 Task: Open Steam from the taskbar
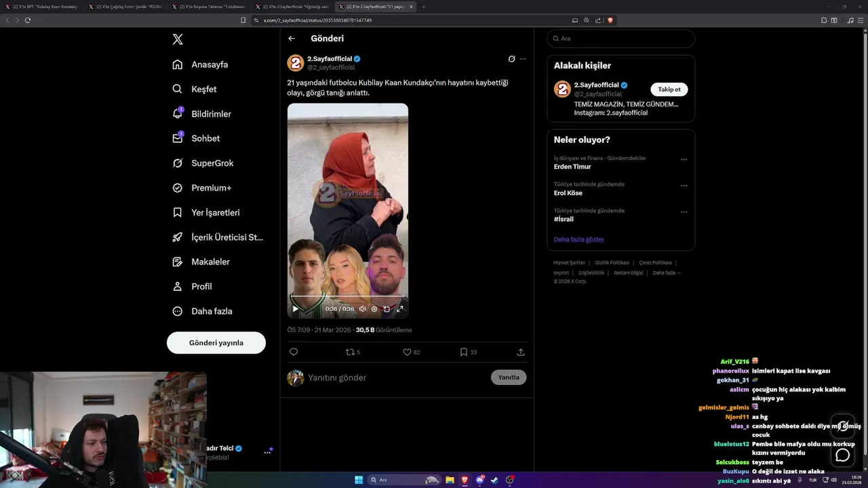point(495,480)
